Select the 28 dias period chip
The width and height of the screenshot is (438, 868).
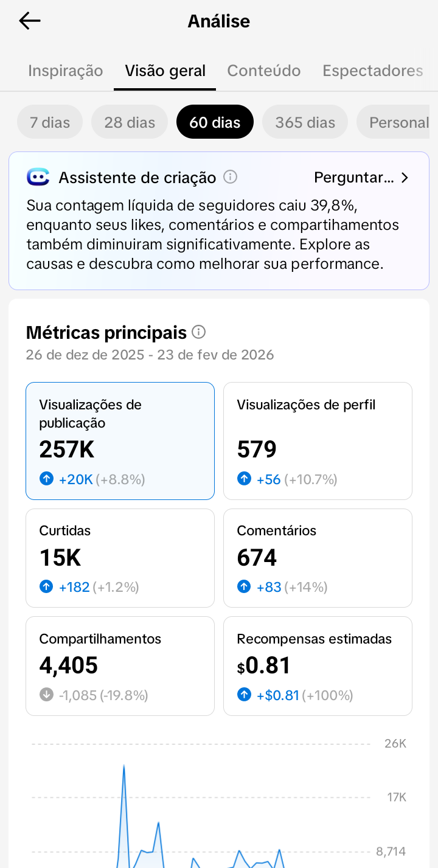point(130,122)
